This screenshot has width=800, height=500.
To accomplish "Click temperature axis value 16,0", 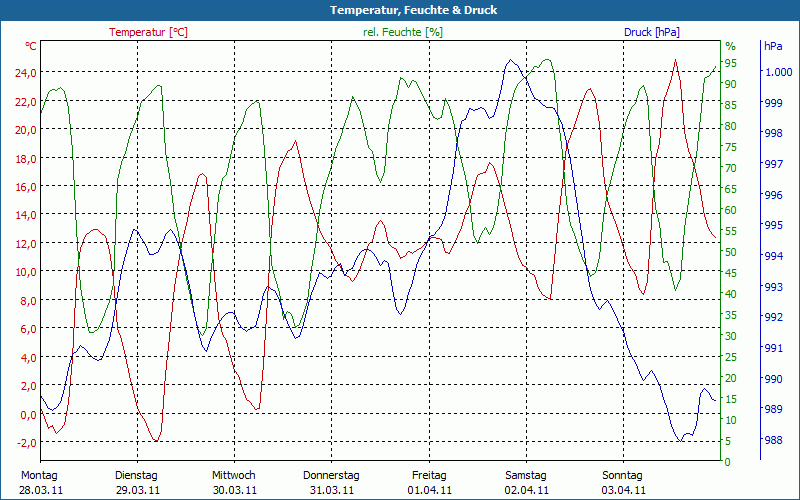I will click(26, 187).
